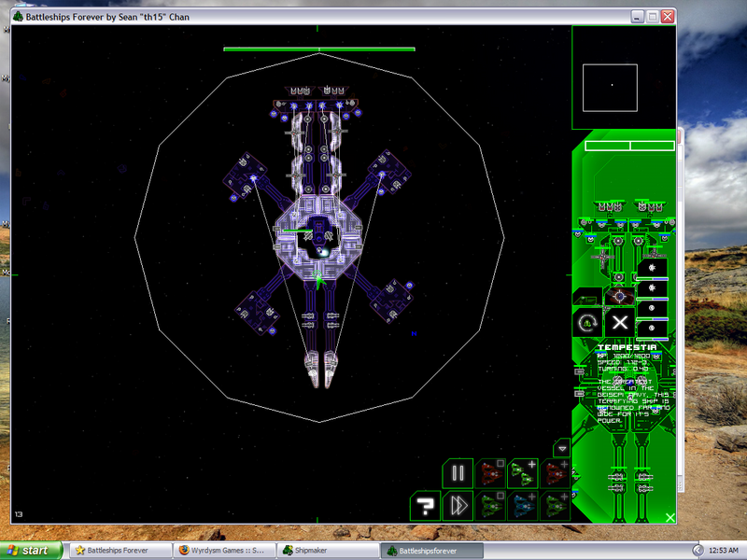Maximize the Battleships Forever window

[x=653, y=17]
